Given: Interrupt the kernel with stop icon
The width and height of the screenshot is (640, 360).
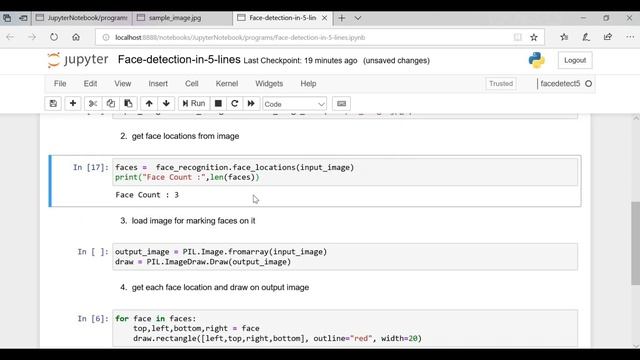Looking at the screenshot, I should (x=218, y=104).
